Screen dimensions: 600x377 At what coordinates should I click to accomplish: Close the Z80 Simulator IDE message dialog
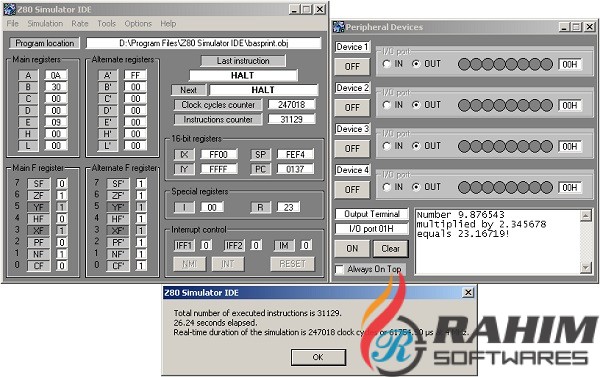468,292
